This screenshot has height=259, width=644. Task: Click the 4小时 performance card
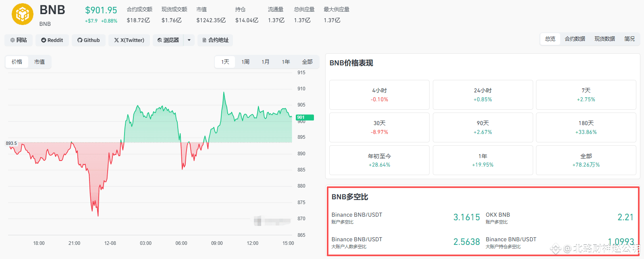coord(379,95)
